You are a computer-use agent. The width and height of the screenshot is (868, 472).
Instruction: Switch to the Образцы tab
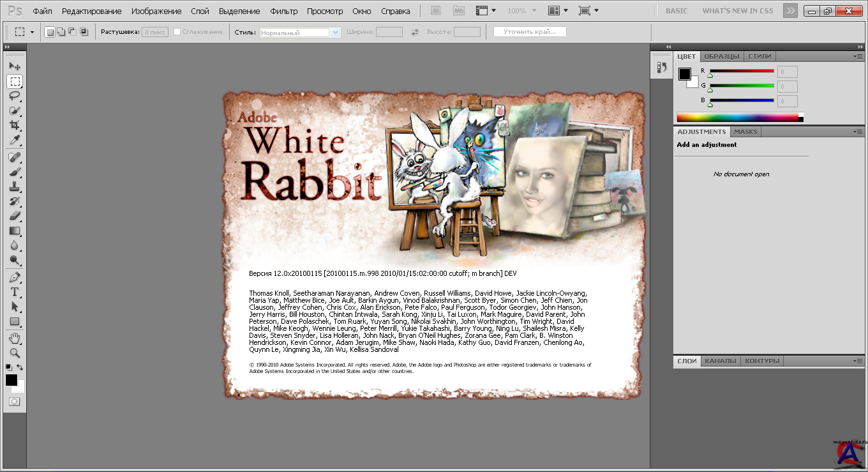721,56
